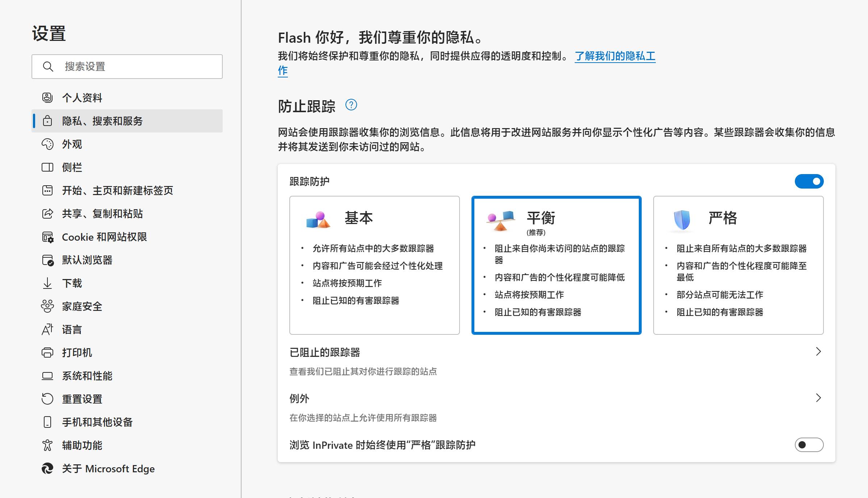Click the default browser icon beside 默认浏览器
Image resolution: width=868 pixels, height=498 pixels.
pos(47,260)
